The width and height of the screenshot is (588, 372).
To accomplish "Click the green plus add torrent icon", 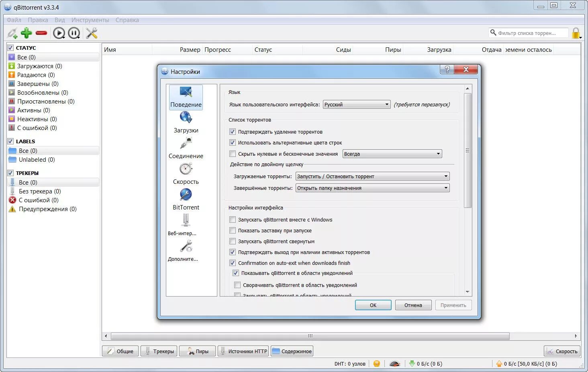I will coord(27,33).
